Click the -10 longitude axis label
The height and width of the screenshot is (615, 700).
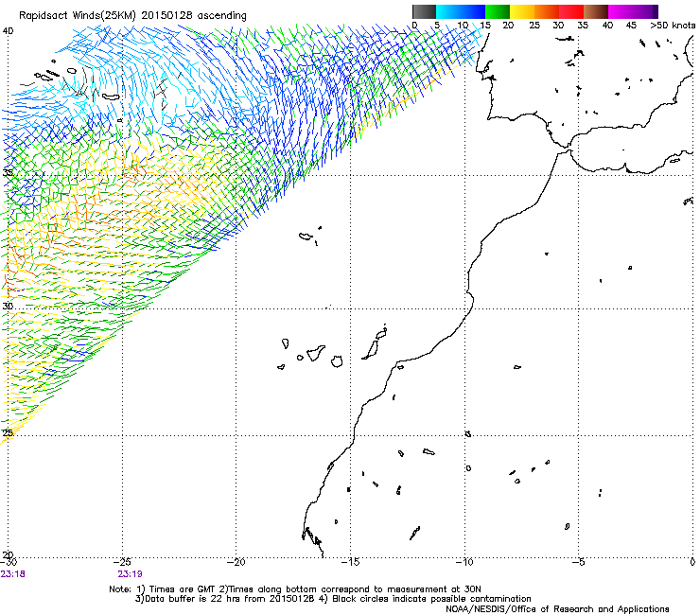(464, 562)
